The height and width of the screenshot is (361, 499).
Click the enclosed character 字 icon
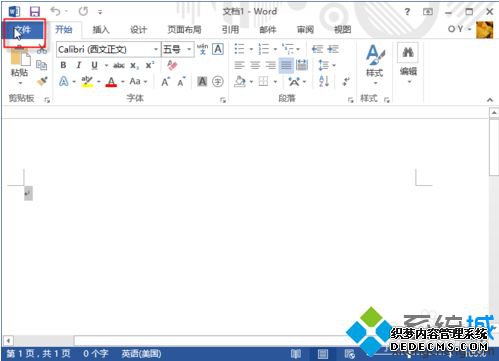218,81
